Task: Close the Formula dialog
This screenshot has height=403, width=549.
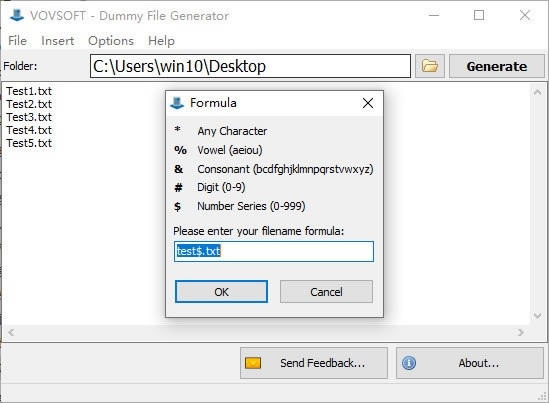Action: [368, 103]
